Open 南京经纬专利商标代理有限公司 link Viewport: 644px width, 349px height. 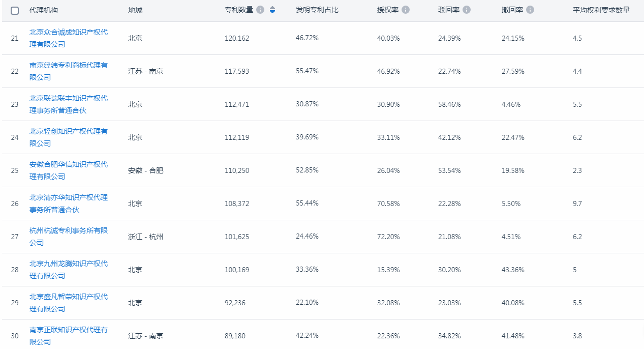69,71
